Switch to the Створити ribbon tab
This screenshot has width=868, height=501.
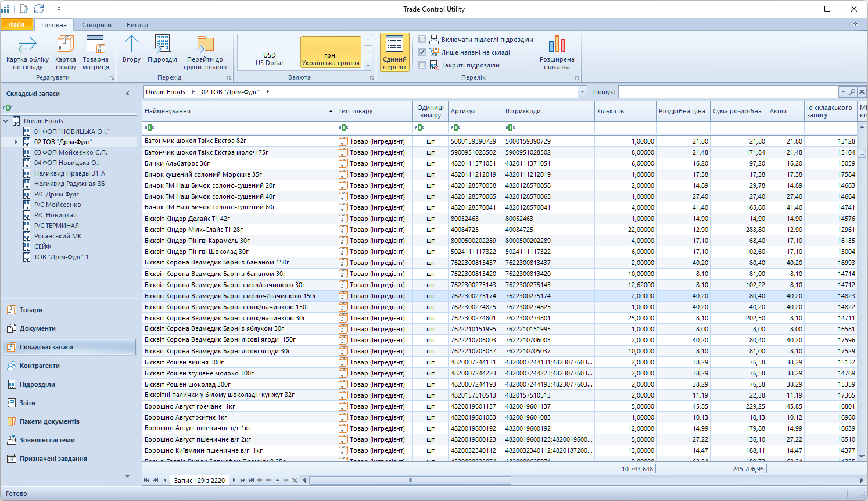tap(96, 25)
